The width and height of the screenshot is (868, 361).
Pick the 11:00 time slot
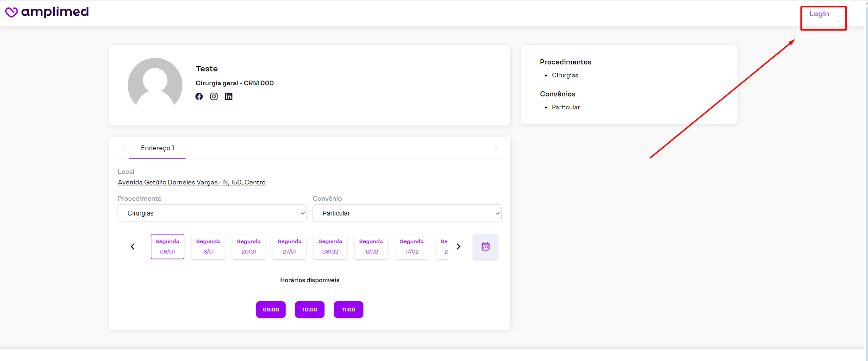tap(349, 310)
